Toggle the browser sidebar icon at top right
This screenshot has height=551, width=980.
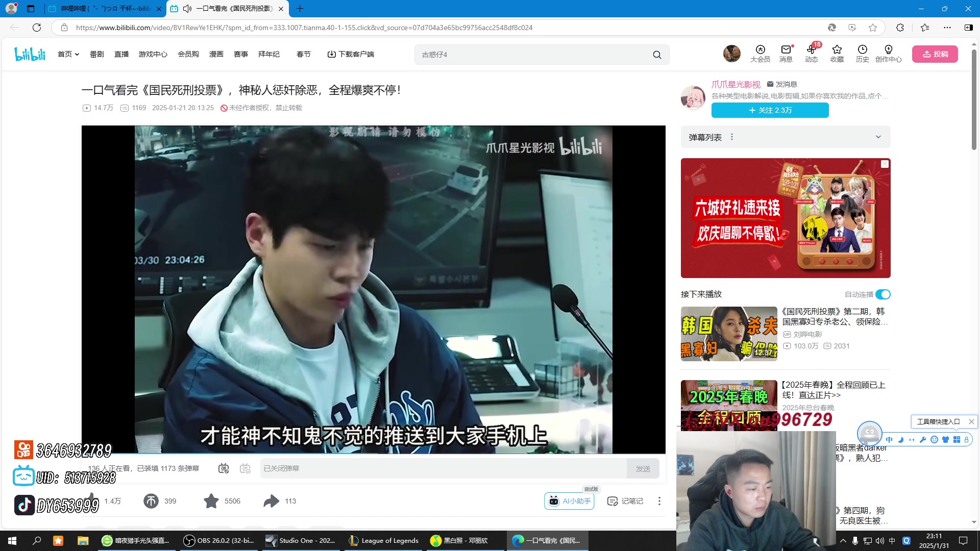coord(968,28)
